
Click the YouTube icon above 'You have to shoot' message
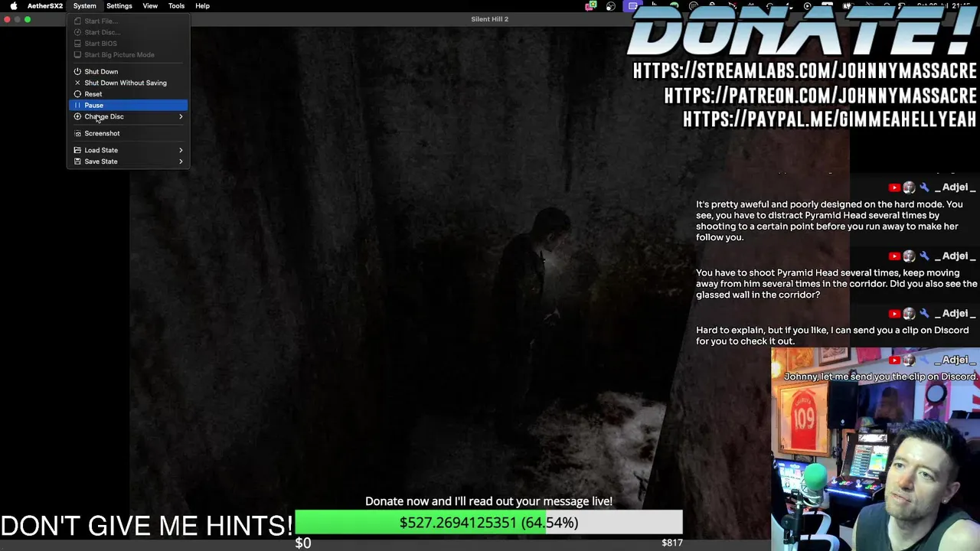coord(894,256)
